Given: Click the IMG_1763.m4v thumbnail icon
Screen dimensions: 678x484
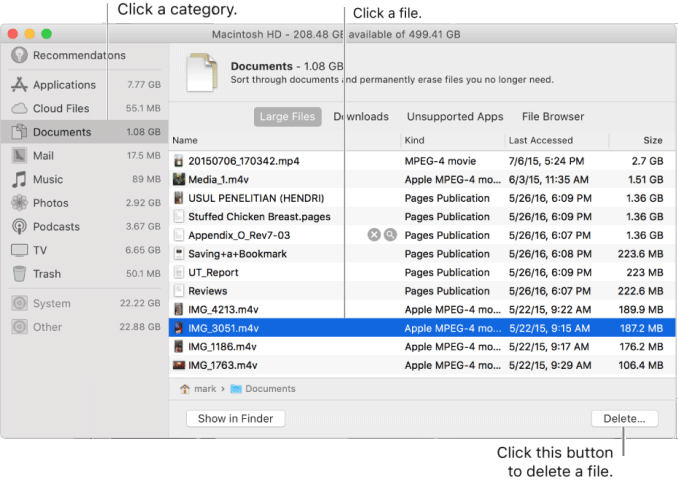Looking at the screenshot, I should coord(179,365).
